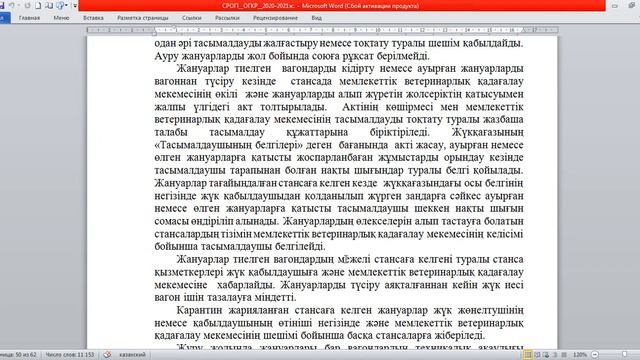Click the word берілмейді in second line
The width and height of the screenshot is (640, 360).
[x=402, y=56]
